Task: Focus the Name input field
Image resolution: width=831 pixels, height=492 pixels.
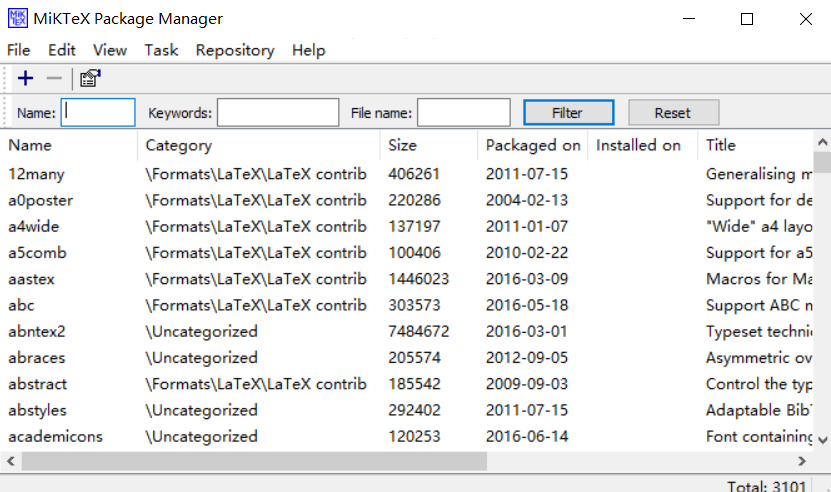Action: click(98, 112)
